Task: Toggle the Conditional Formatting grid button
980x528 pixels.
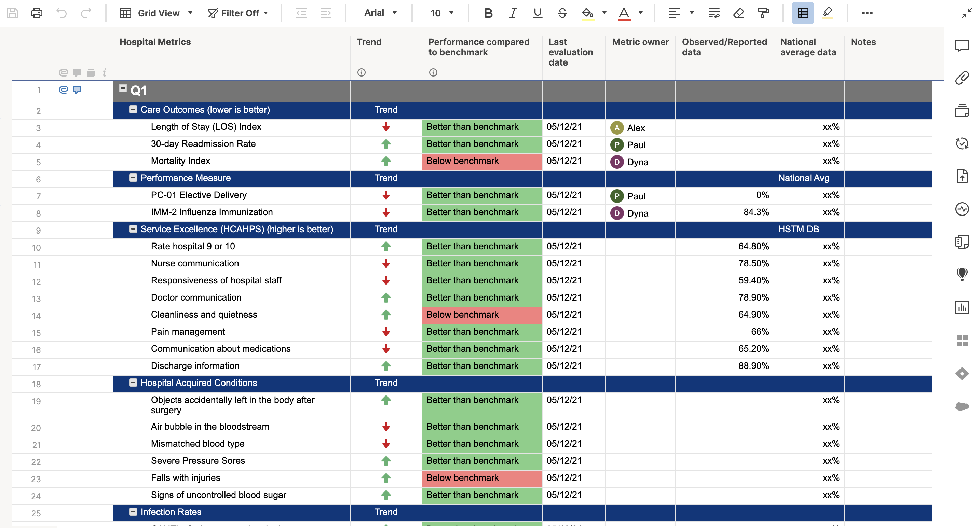Action: coord(803,13)
